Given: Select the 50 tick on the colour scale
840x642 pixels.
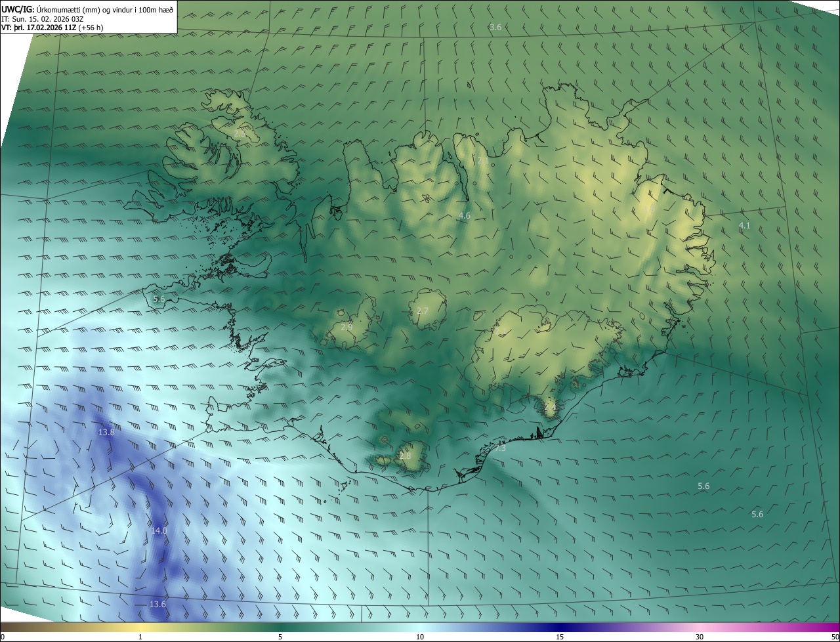Looking at the screenshot, I should coord(835,637).
